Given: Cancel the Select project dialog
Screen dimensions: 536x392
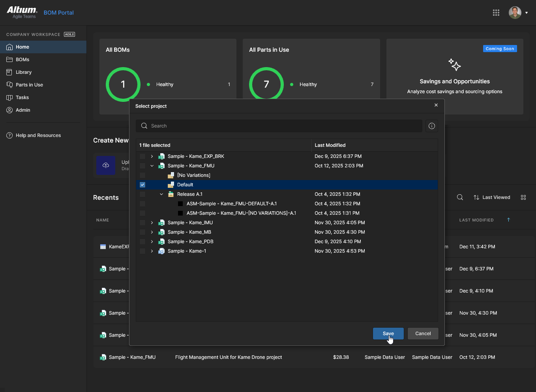Looking at the screenshot, I should 423,334.
